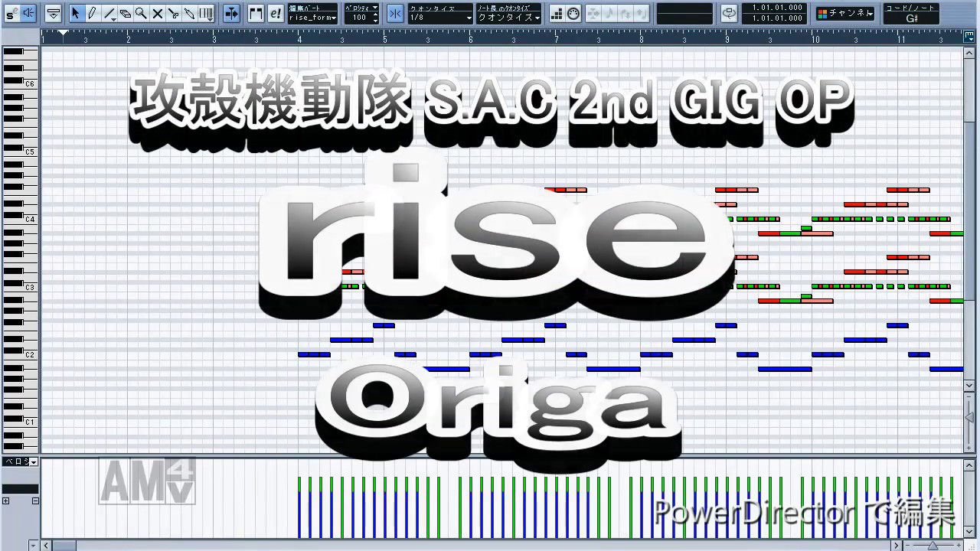Click the Record NoteOff Velocity icon
Screen dimensions: 980x551
tap(642, 13)
